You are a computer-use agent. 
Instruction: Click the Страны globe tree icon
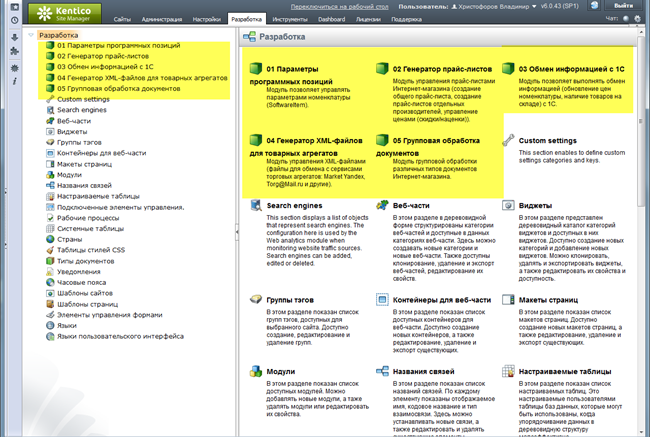click(50, 239)
